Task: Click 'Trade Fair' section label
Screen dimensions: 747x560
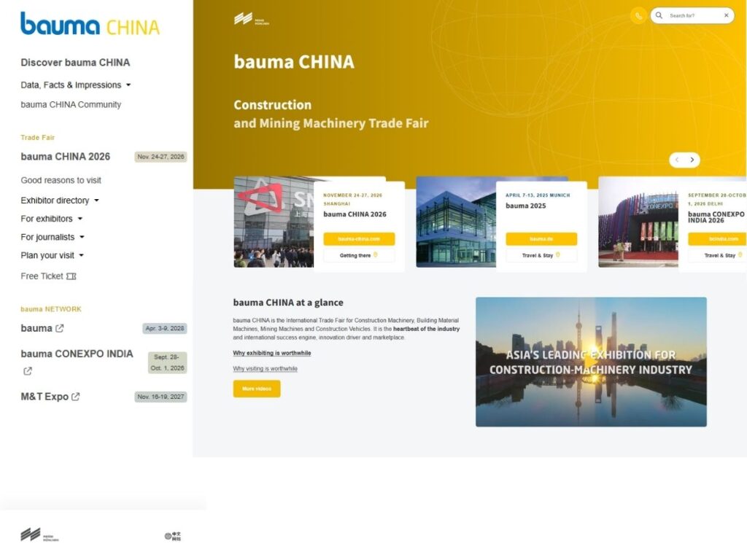Action: 38,138
